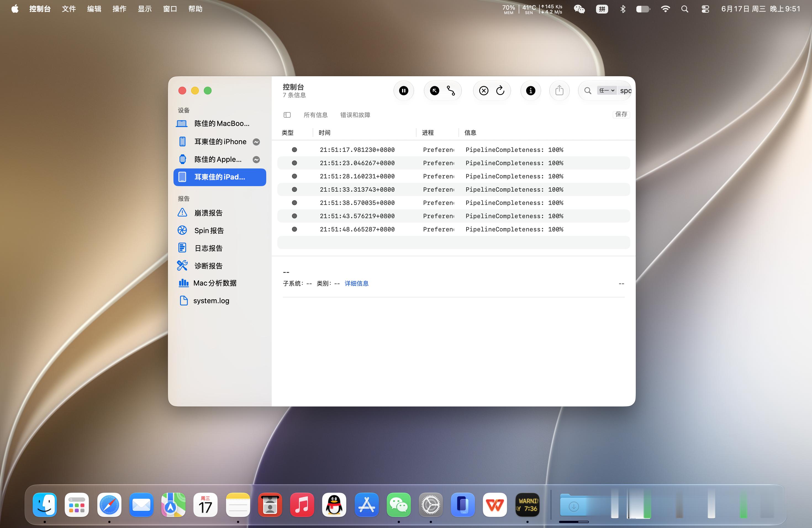The height and width of the screenshot is (528, 812).
Task: Show the info inspector pane
Action: click(x=531, y=91)
